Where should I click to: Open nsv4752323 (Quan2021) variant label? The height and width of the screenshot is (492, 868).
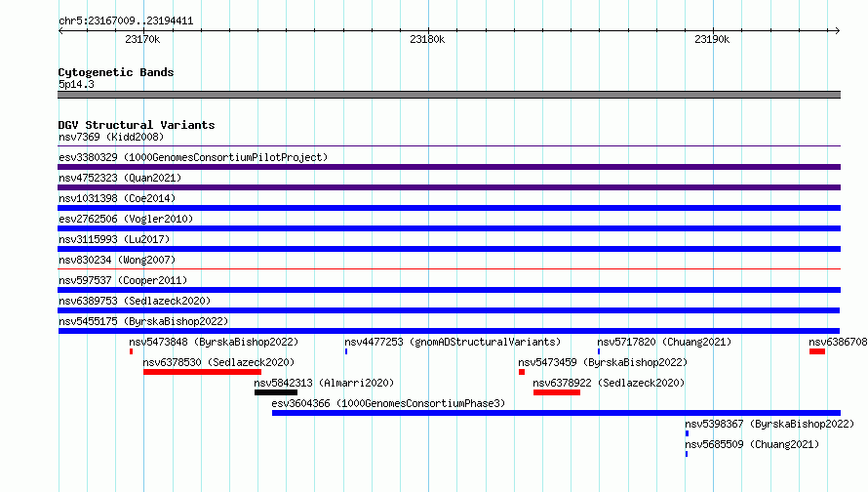120,178
